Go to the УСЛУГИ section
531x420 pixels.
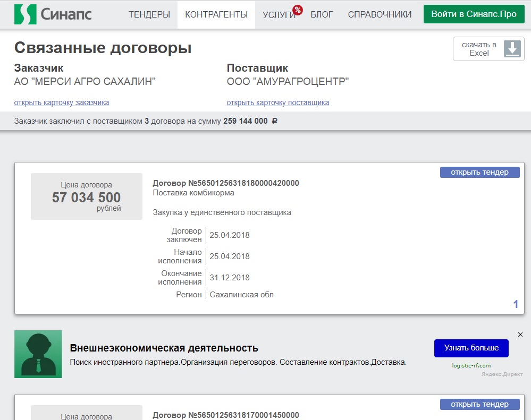[x=279, y=15]
